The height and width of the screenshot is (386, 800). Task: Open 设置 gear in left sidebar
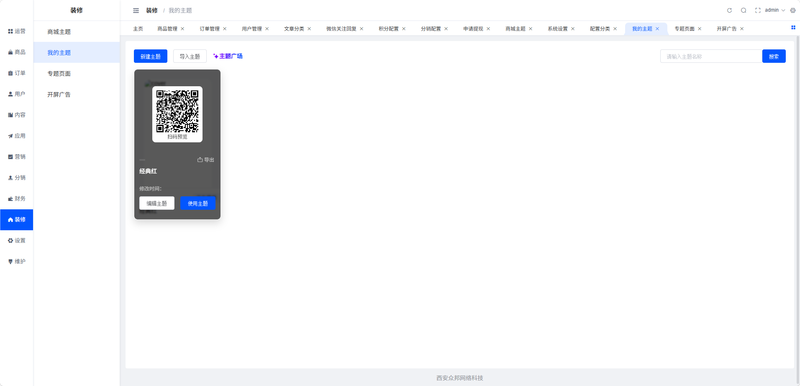[x=16, y=240]
